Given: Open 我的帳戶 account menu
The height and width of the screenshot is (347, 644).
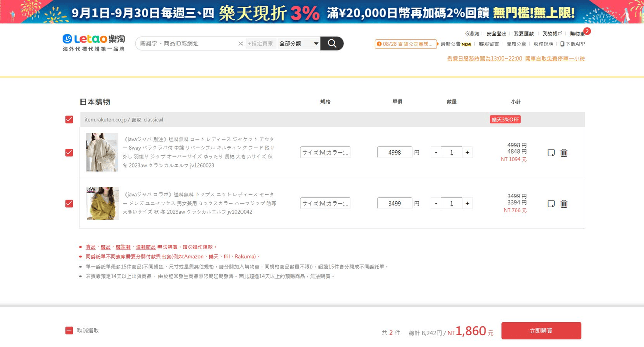Looking at the screenshot, I should tap(552, 34).
